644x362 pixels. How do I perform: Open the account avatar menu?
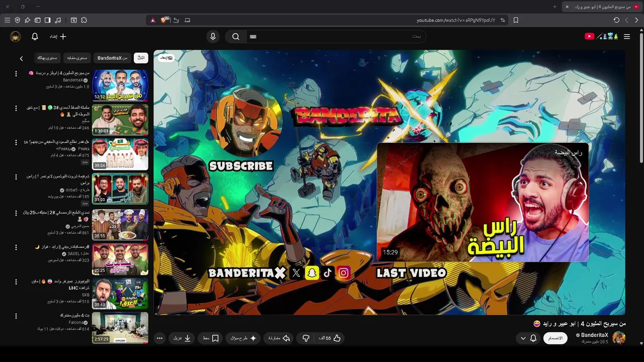[x=15, y=36]
